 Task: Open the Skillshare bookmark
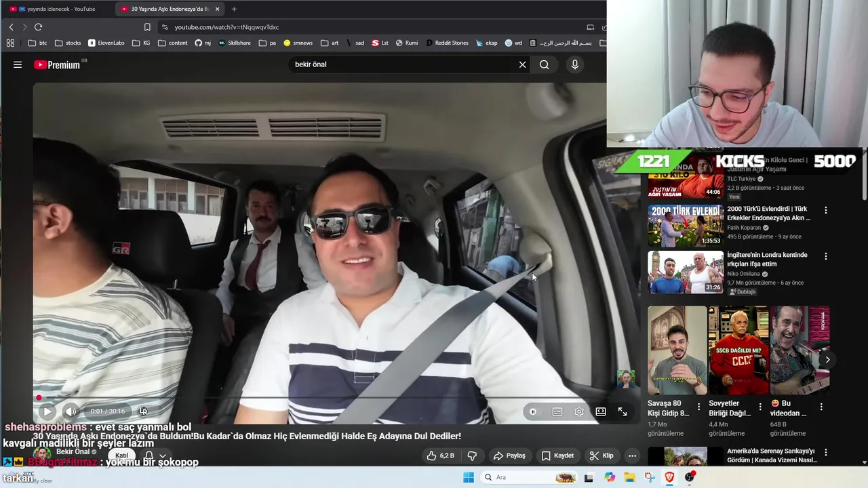234,43
